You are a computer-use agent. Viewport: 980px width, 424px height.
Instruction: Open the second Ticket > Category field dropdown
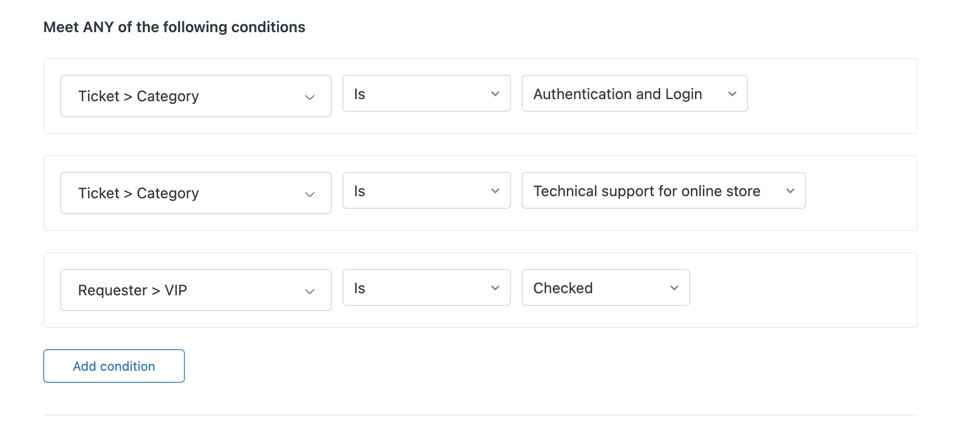(195, 193)
